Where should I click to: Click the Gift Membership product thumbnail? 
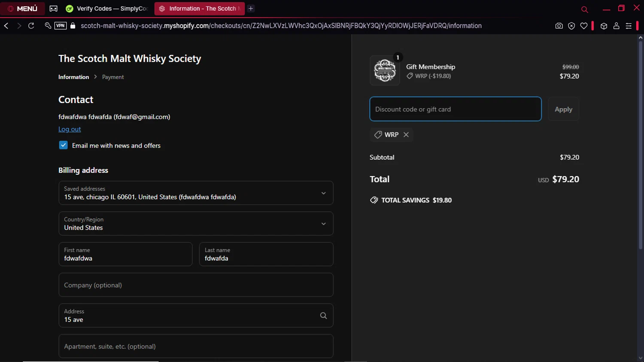pos(385,70)
